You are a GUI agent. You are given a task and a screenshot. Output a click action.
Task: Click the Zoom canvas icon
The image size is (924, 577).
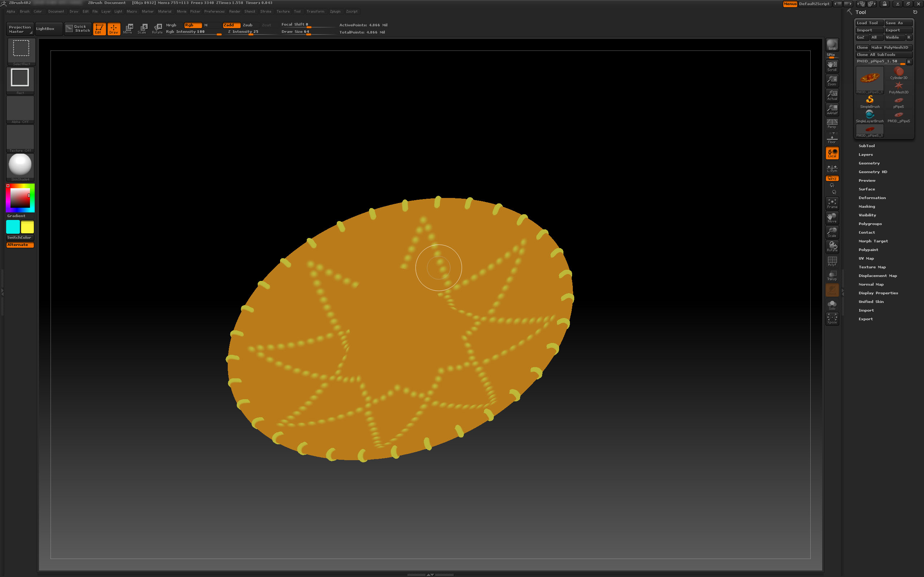tap(832, 80)
